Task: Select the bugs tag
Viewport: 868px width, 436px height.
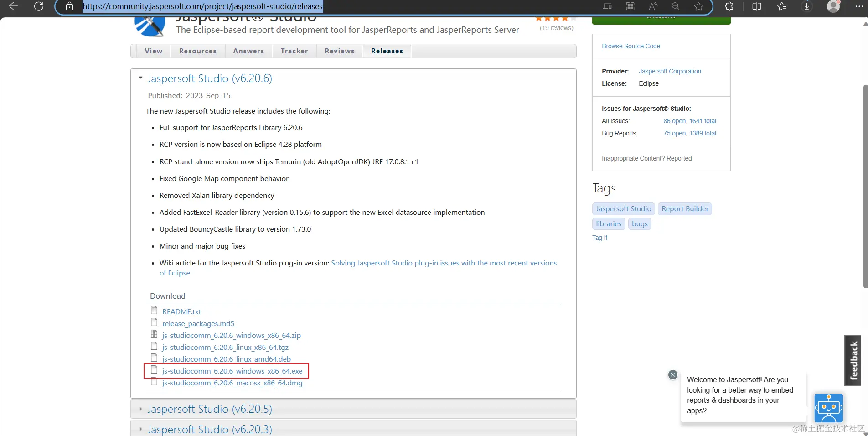Action: 640,224
